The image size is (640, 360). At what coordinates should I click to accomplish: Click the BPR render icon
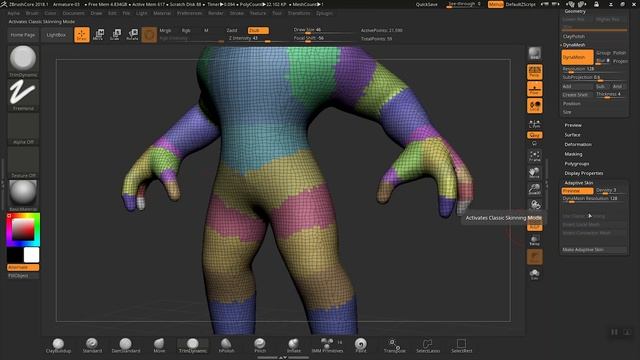535,53
